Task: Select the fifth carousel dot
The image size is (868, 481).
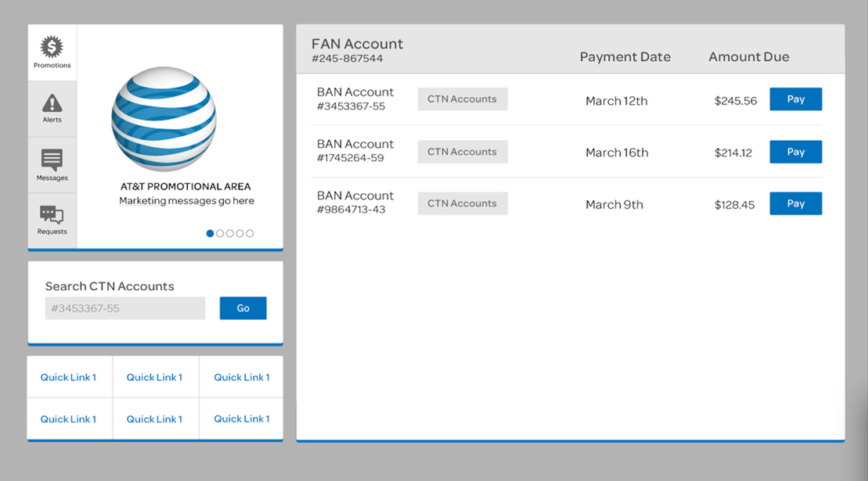Action: 250,233
